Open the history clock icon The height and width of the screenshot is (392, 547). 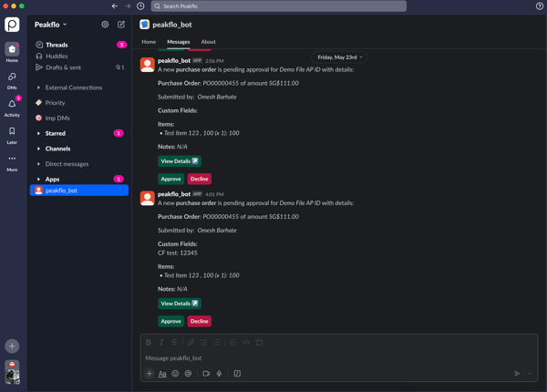pos(140,6)
